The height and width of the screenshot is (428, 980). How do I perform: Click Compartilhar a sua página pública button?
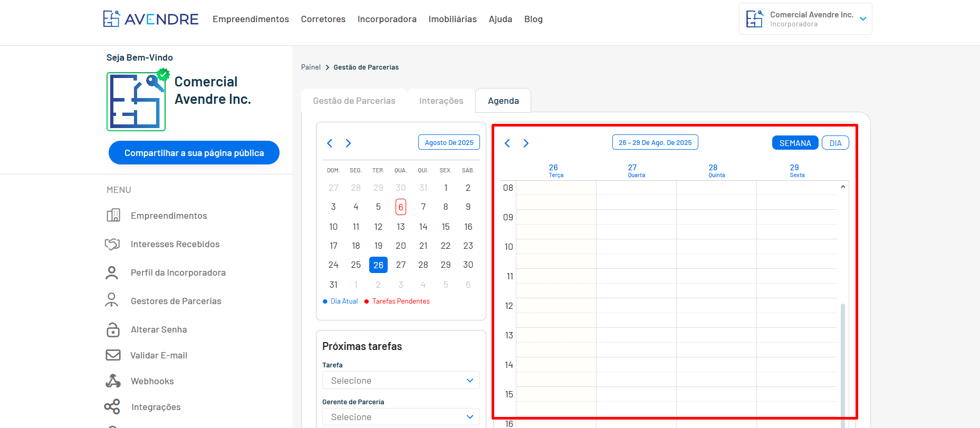[x=194, y=153]
